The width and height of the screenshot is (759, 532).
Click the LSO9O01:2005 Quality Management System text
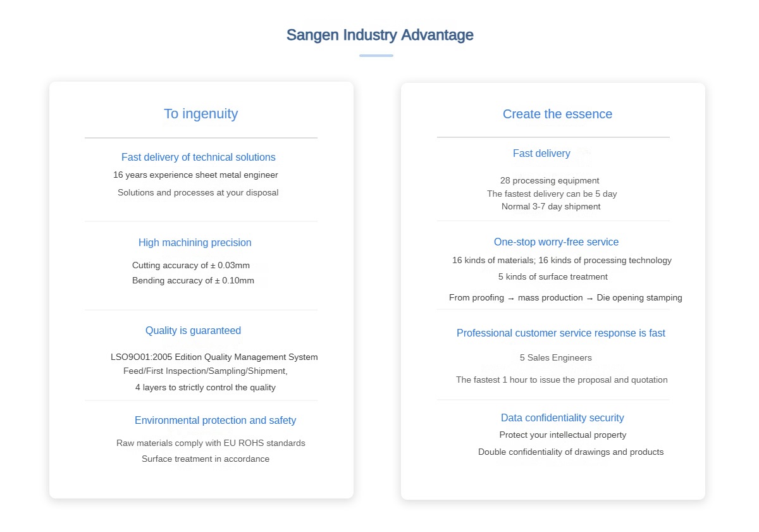[214, 357]
